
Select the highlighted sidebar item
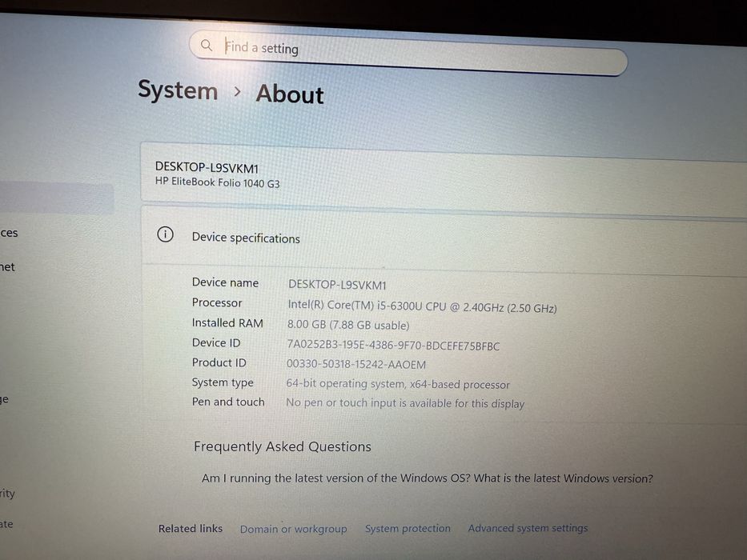click(x=56, y=198)
